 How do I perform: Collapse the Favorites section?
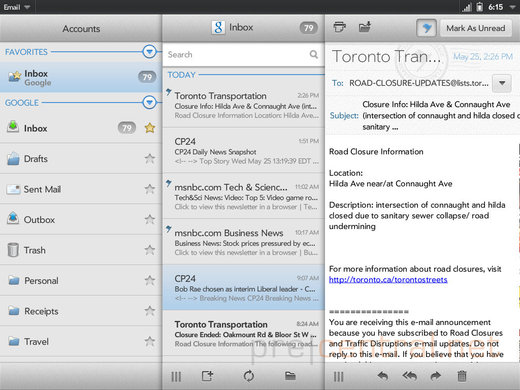[149, 52]
